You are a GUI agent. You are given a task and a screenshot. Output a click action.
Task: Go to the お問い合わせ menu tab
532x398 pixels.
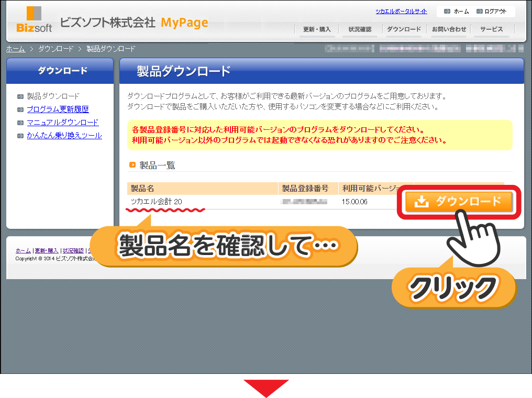449,29
